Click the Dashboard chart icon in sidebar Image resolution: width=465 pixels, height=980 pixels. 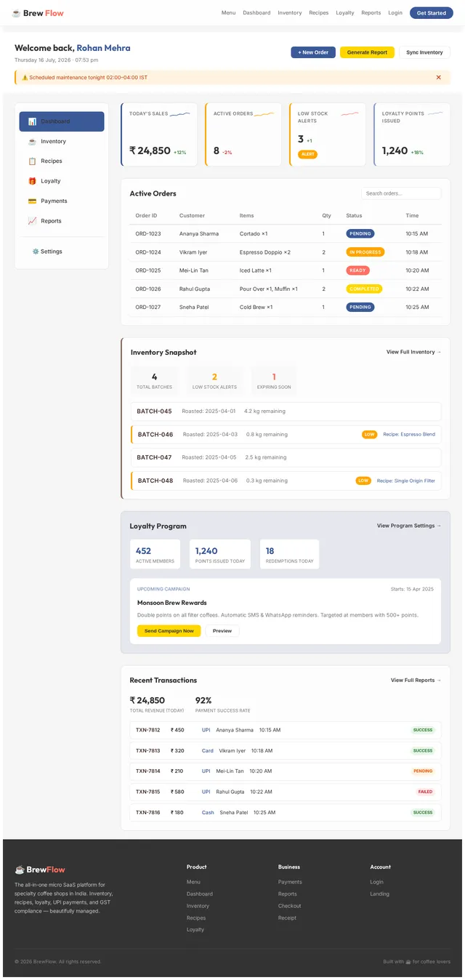point(32,121)
